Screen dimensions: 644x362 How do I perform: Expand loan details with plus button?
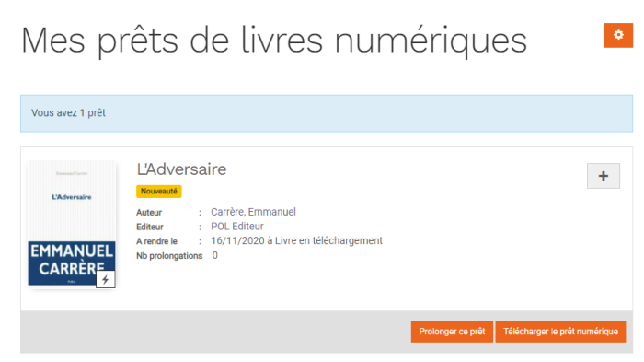pos(603,176)
